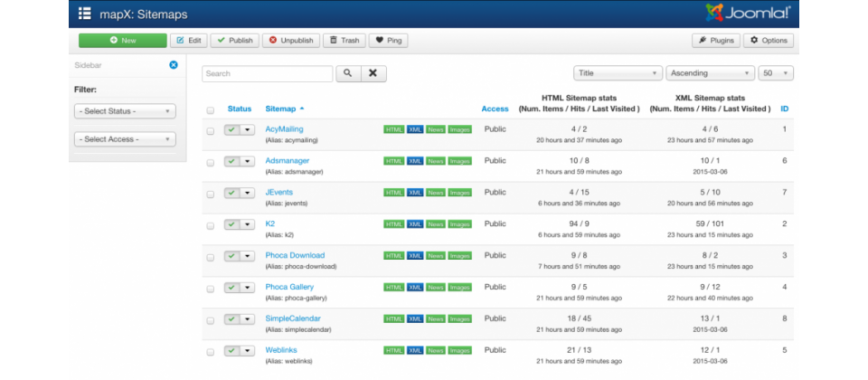Click the Edit toolbar button
The width and height of the screenshot is (868, 380).
(189, 41)
